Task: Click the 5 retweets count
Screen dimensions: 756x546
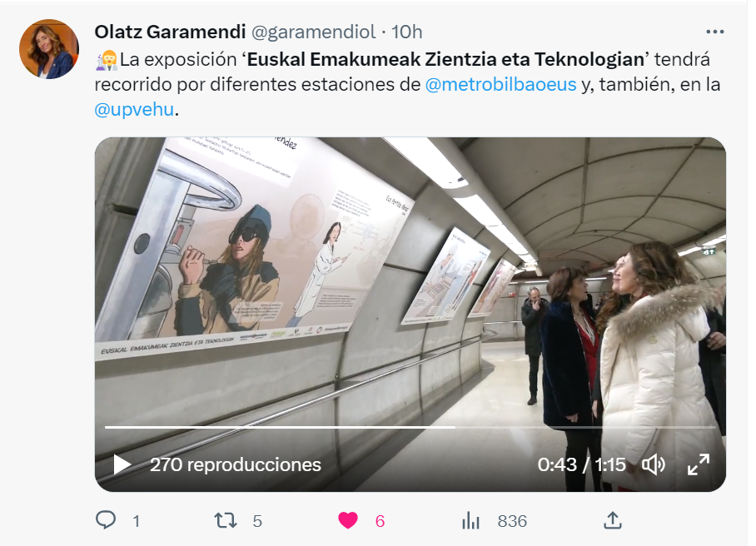Action: pos(257,521)
